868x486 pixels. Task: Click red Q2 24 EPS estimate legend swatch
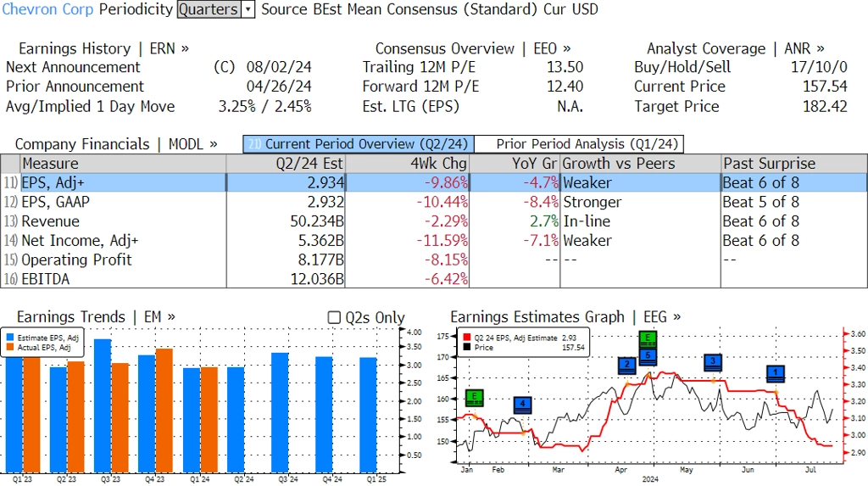(467, 338)
